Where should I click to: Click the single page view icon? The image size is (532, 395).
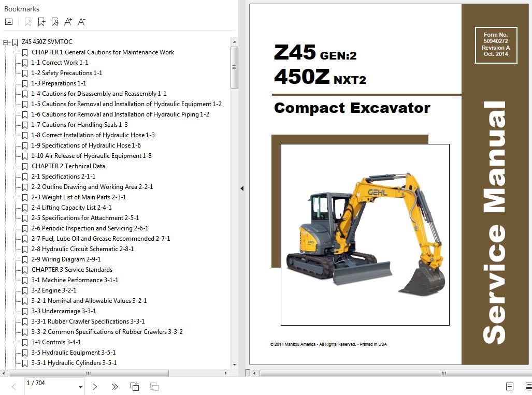point(510,386)
